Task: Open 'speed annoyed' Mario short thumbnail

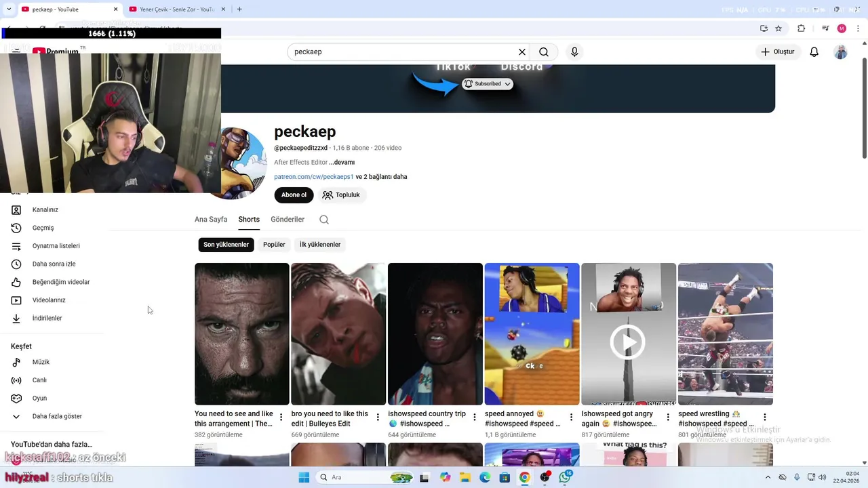Action: coord(532,334)
